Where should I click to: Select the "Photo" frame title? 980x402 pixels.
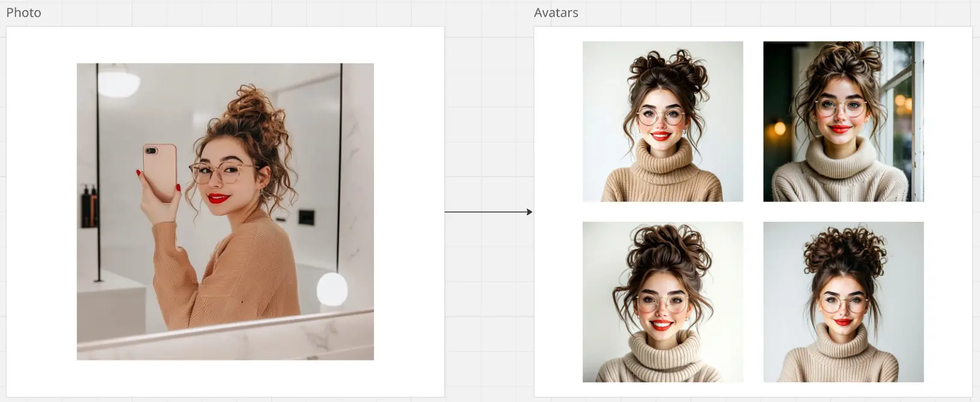(23, 13)
